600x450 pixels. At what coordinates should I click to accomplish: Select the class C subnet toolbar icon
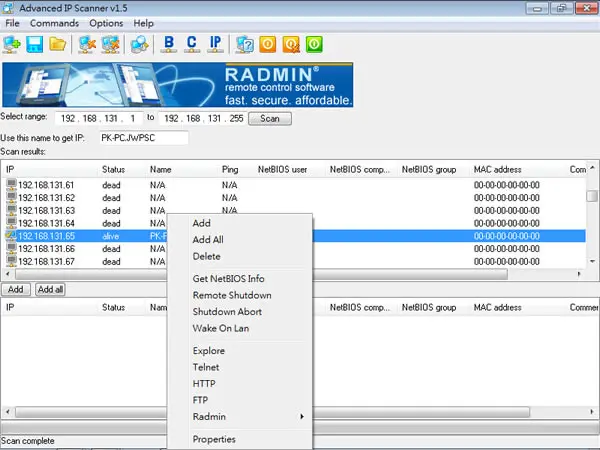point(192,44)
